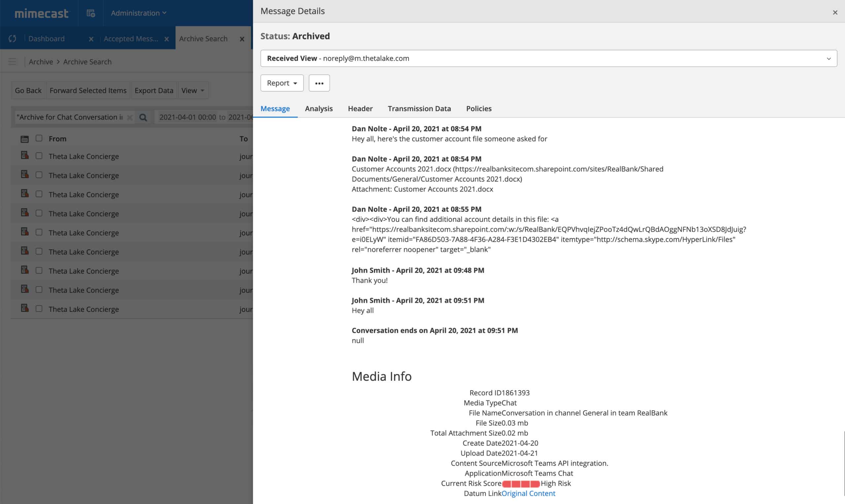This screenshot has height=504, width=845.
Task: Click the From column header
Action: coord(57,139)
